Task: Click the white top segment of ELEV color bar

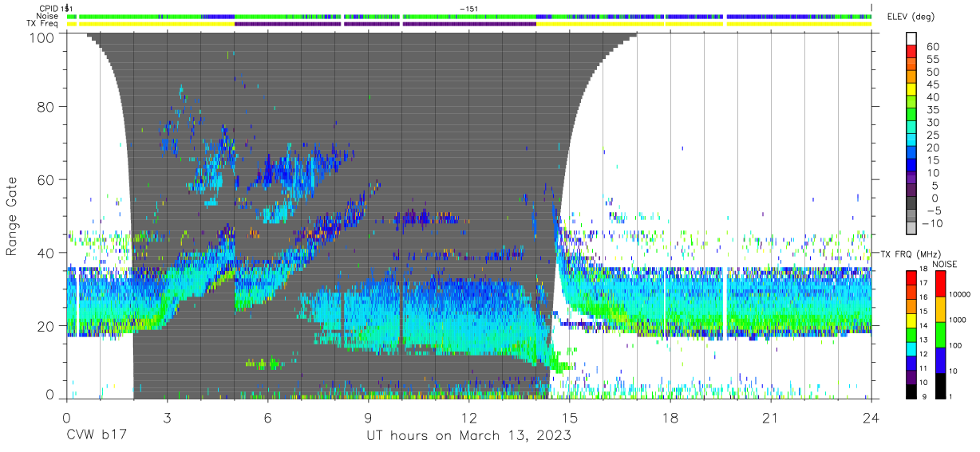Action: point(911,40)
